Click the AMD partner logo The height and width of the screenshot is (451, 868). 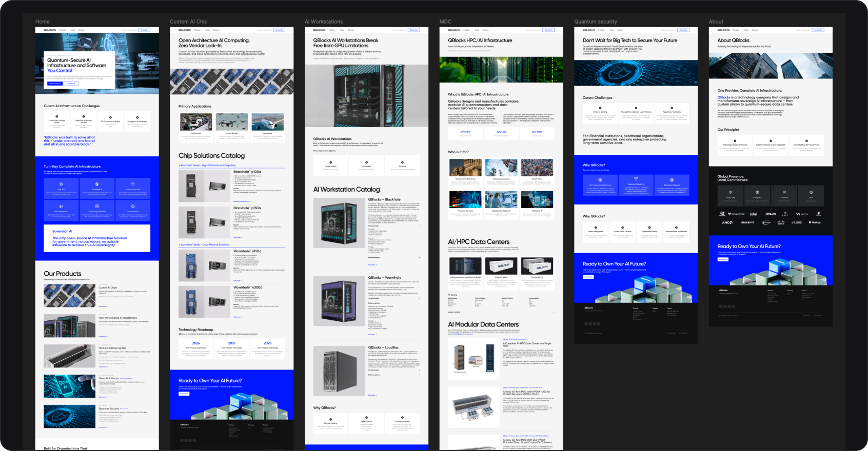727,222
